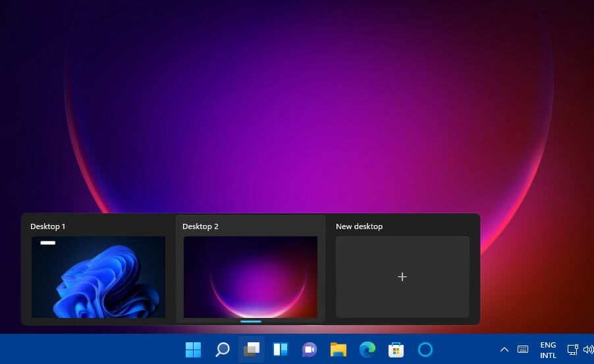
Task: Add a new desktop with plus tile
Action: pos(402,277)
